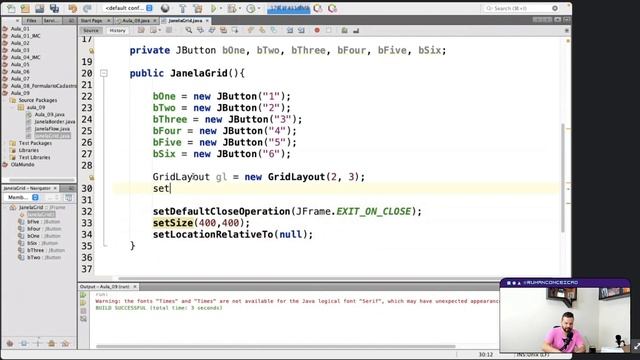Open Aula_09.java in the project tree
Viewport: 640px width, 360px height.
click(49, 115)
